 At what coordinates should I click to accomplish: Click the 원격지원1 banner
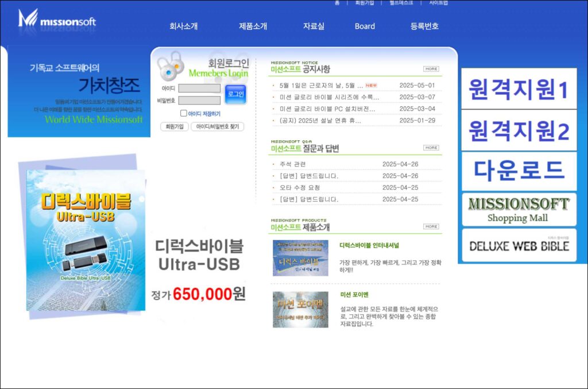tap(519, 89)
